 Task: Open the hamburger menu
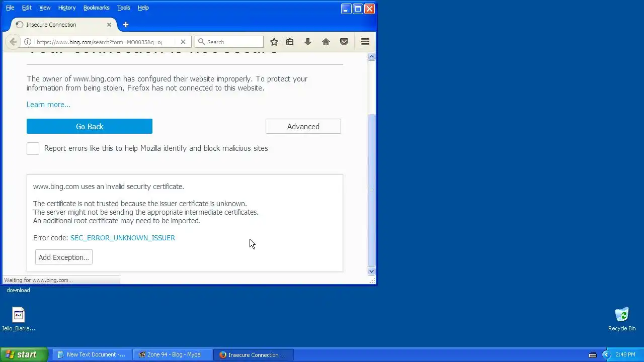point(365,42)
